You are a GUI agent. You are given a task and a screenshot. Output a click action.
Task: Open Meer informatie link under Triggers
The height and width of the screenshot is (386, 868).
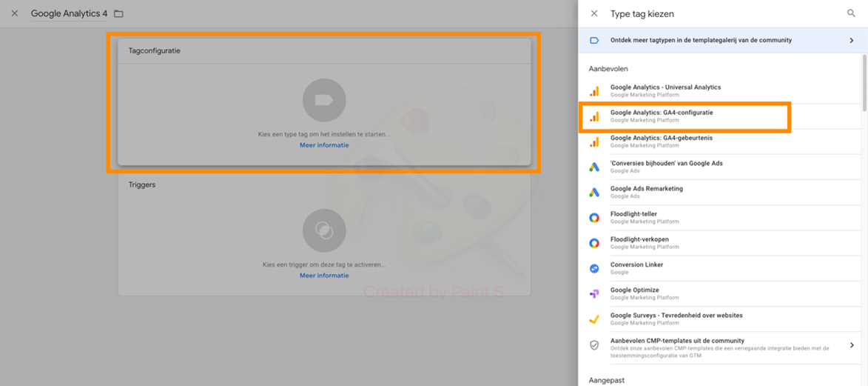(324, 276)
